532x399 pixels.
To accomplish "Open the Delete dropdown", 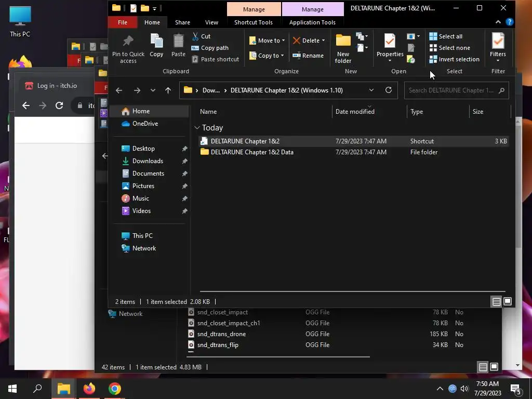I will tap(309, 41).
